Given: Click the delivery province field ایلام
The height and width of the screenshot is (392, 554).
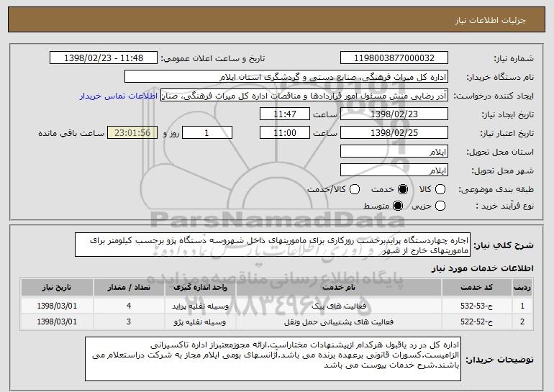Looking at the screenshot, I should [394, 152].
